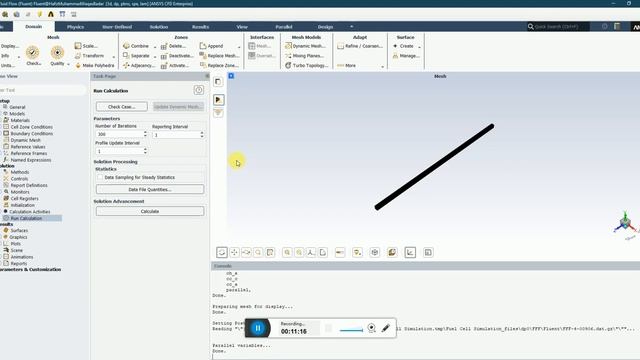Click the Combine zones option
The image size is (640, 360).
[x=136, y=46]
